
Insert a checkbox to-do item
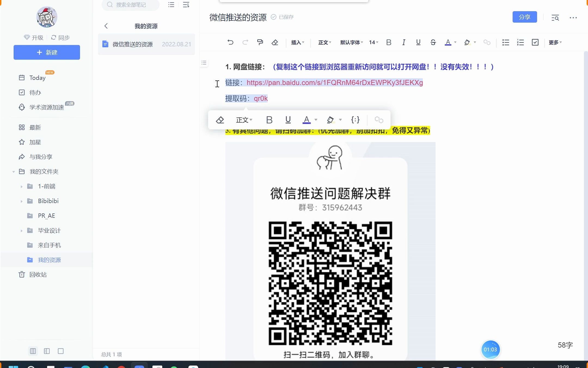535,42
